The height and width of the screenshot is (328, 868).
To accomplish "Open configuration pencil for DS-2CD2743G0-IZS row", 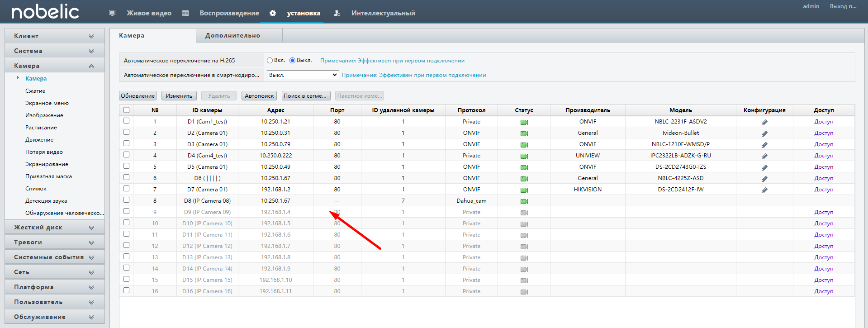I will 764,167.
